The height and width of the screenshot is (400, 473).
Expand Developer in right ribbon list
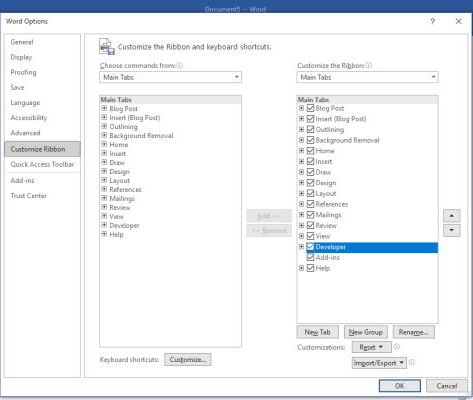(301, 247)
